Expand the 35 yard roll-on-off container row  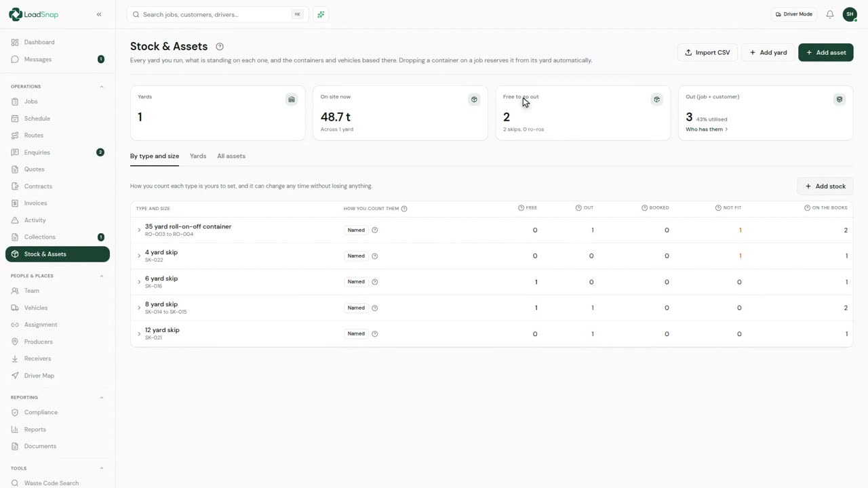point(139,230)
